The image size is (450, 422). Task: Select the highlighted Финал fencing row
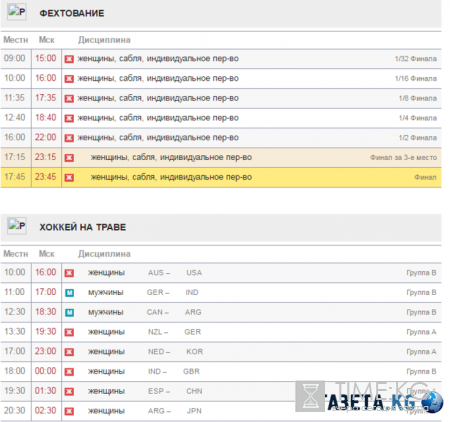point(221,177)
